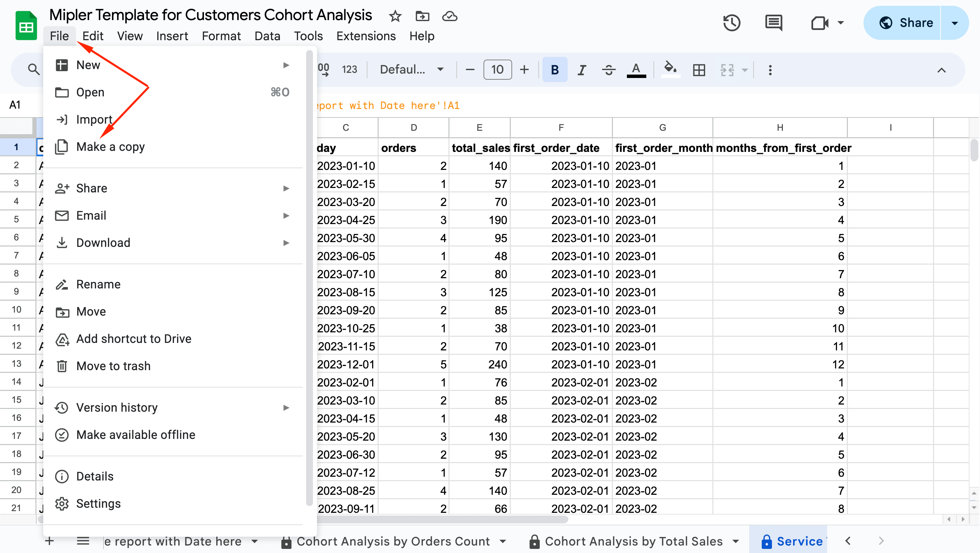Click the font size input field
Image resolution: width=980 pixels, height=553 pixels.
pos(497,69)
